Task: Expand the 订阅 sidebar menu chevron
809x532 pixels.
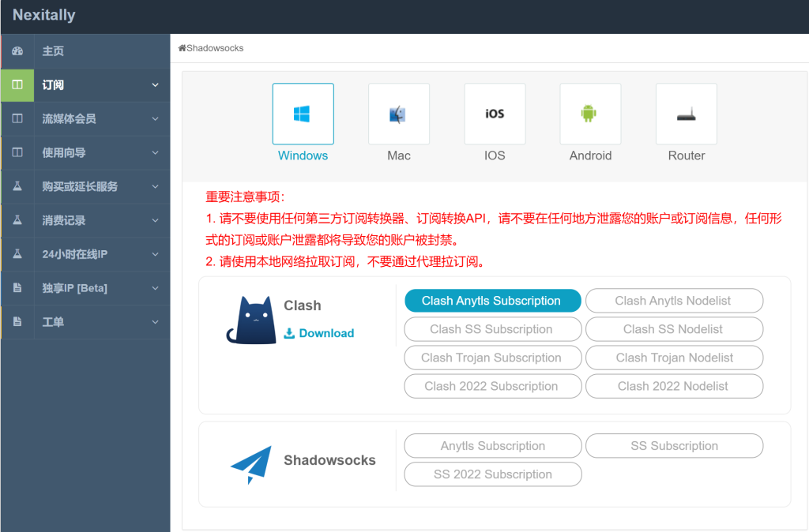Action: click(x=156, y=85)
